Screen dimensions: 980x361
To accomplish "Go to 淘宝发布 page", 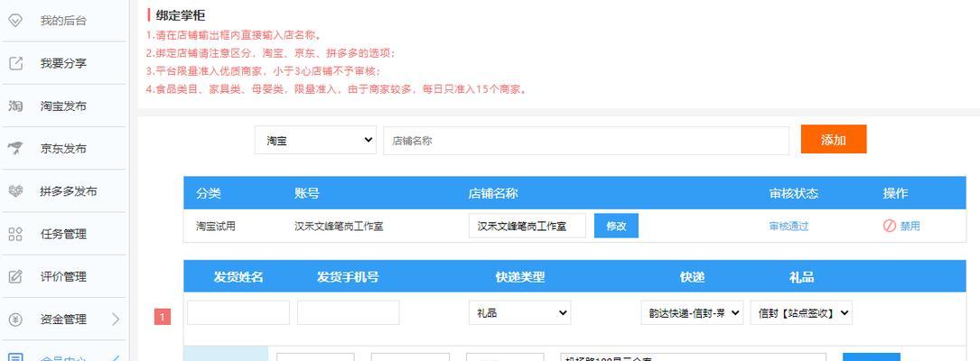I will click(63, 106).
